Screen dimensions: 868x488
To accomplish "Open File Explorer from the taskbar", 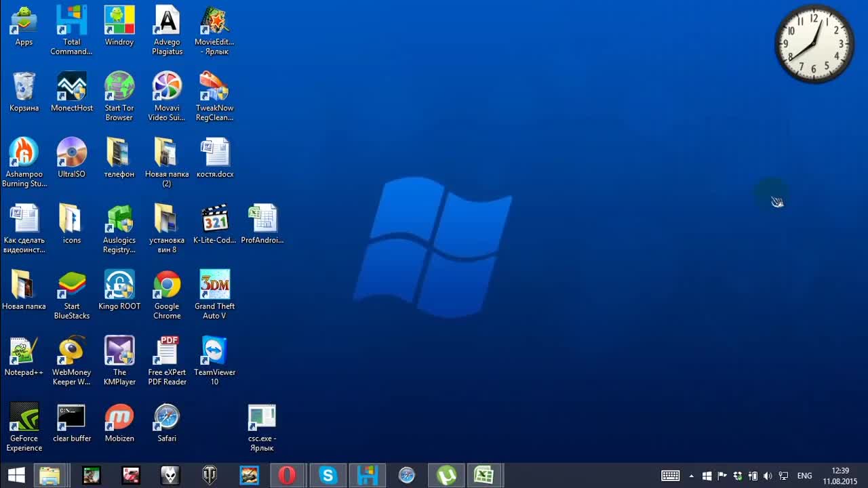I will 50,475.
